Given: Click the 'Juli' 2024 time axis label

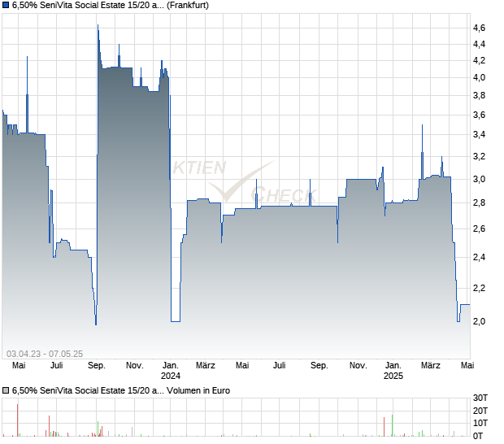Looking at the screenshot, I should tap(280, 366).
